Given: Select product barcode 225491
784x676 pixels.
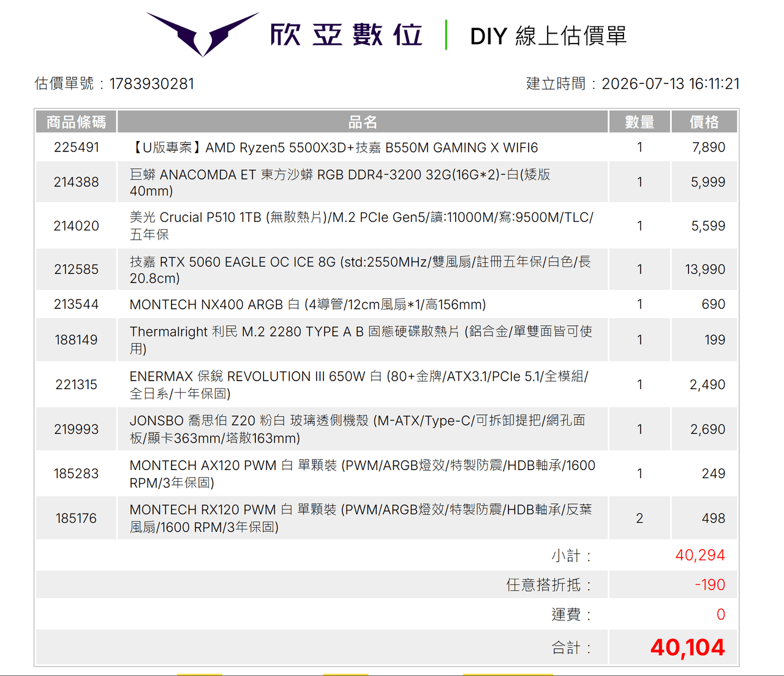Looking at the screenshot, I should [x=76, y=147].
